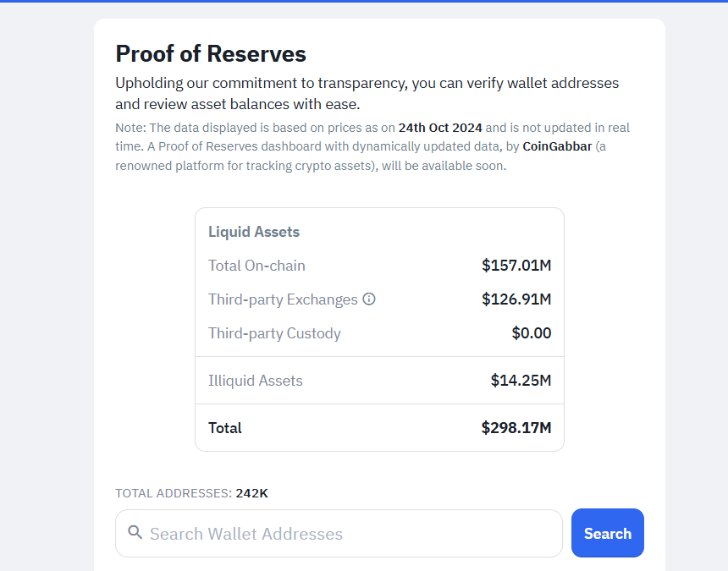Click the TOTAL ADDRESSES 242K label
This screenshot has width=728, height=571.
click(191, 493)
